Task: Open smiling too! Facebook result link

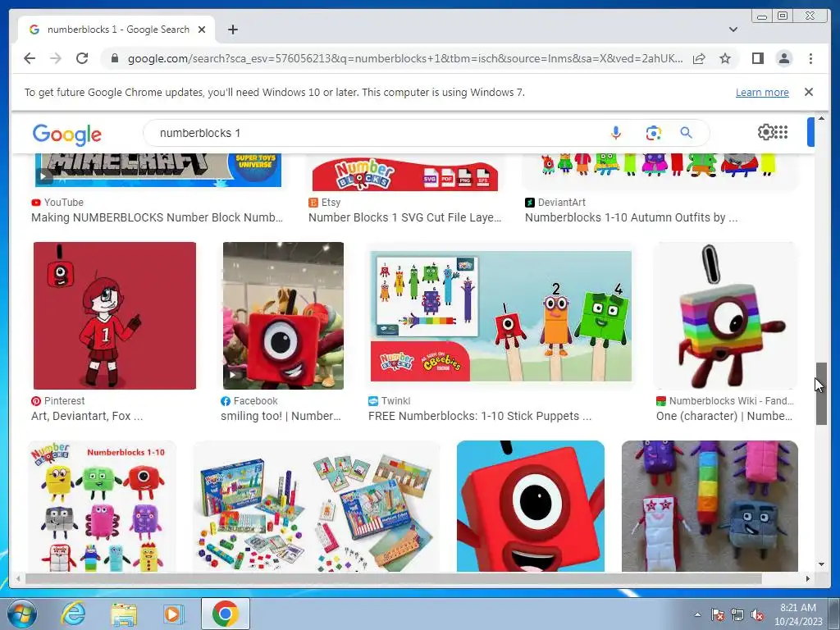Action: tap(281, 416)
